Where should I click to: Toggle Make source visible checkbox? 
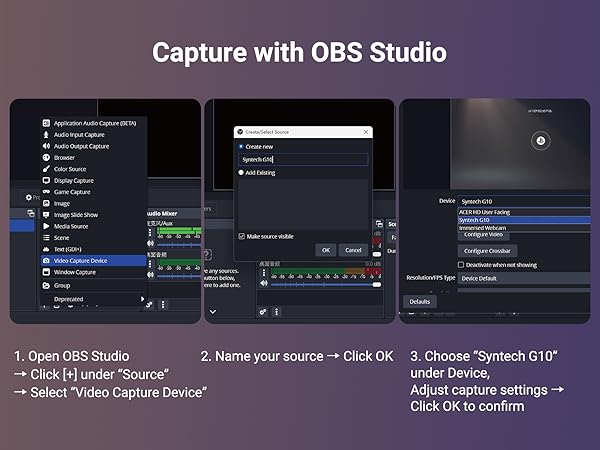[241, 236]
